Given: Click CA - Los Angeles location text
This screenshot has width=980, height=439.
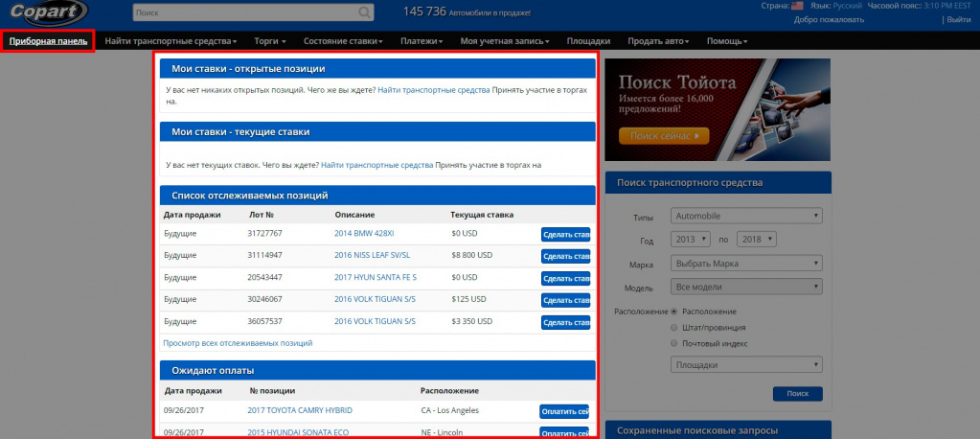Looking at the screenshot, I should coord(450,410).
